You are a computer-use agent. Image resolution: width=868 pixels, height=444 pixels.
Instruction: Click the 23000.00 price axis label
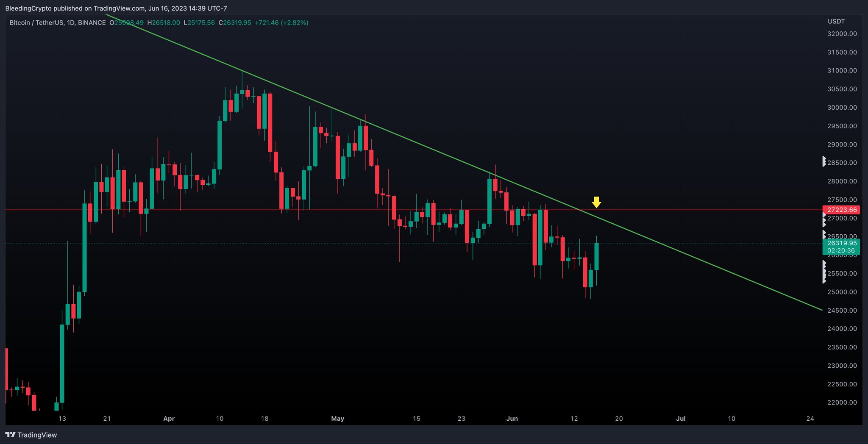click(x=842, y=366)
